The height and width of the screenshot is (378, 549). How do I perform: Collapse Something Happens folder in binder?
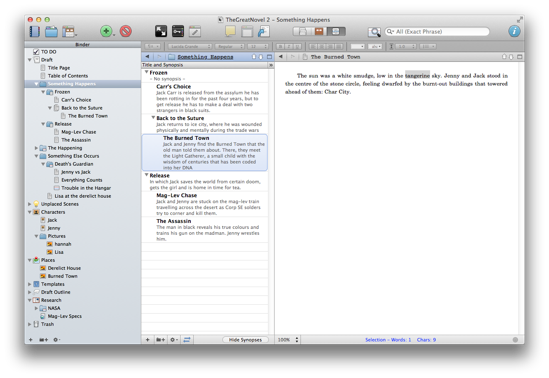pos(36,84)
